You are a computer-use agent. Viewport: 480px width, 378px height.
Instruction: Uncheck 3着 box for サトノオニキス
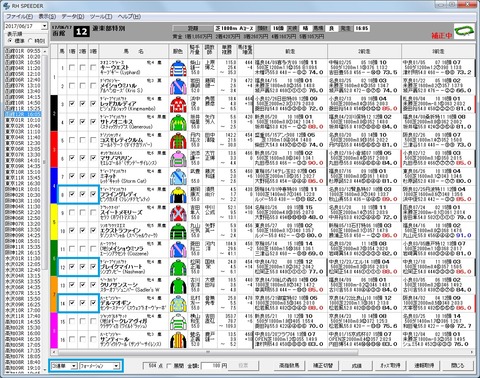93,122
